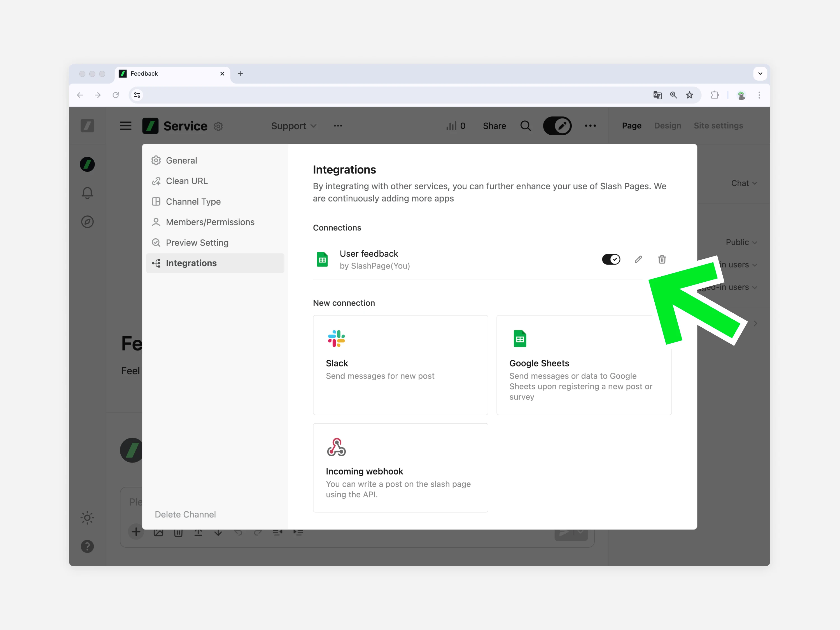
Task: Click the gear icon next to Service
Action: click(x=218, y=126)
